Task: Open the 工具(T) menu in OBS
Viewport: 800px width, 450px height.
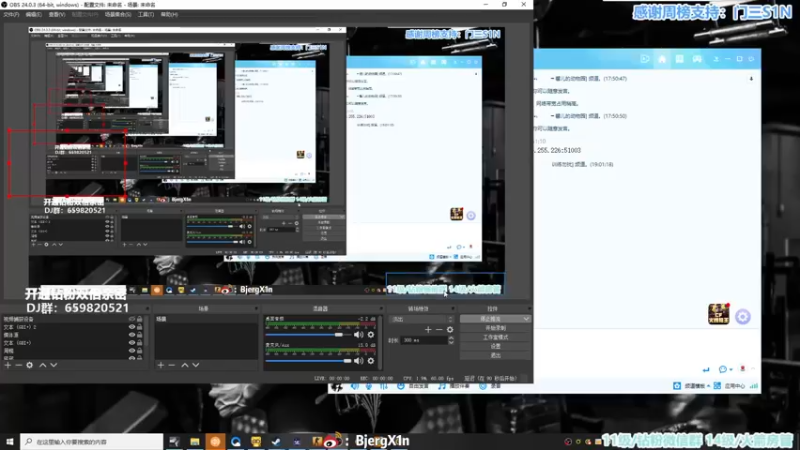Action: [x=146, y=15]
